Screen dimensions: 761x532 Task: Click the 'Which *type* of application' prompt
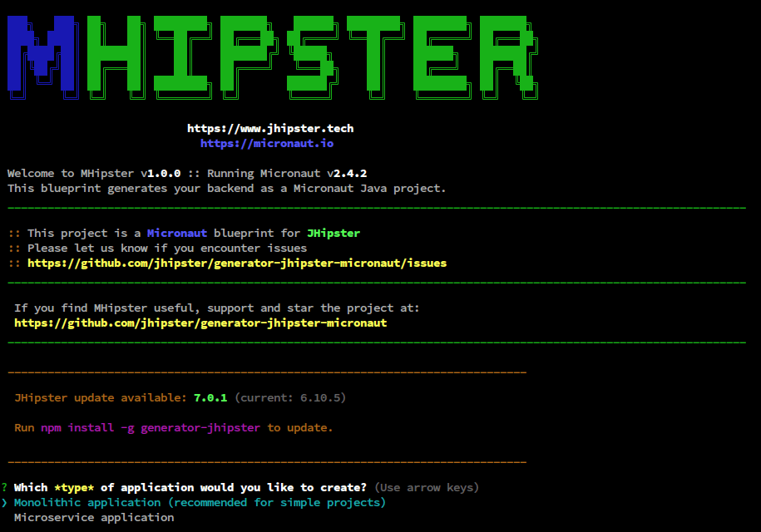click(x=190, y=487)
